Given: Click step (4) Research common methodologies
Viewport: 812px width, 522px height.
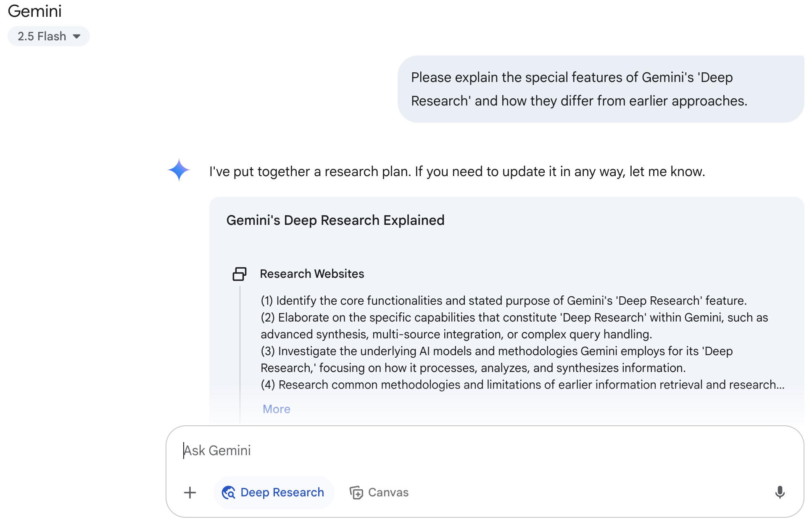Looking at the screenshot, I should tap(522, 385).
